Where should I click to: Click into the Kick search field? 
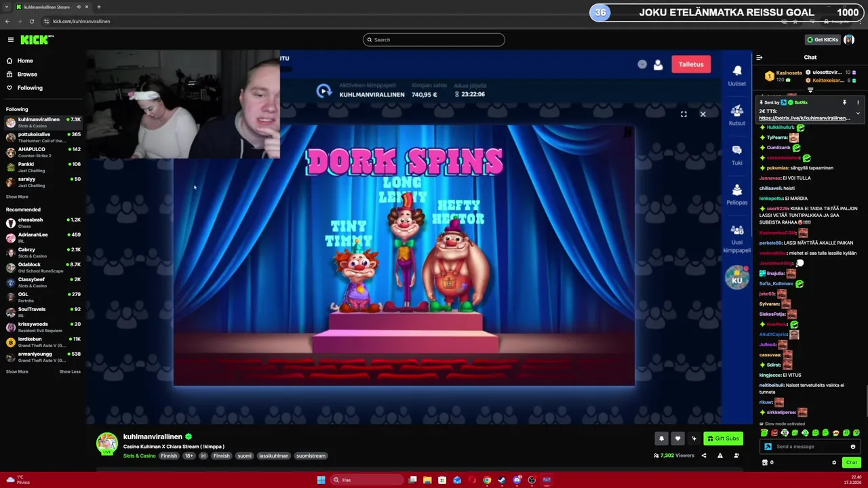pyautogui.click(x=434, y=40)
